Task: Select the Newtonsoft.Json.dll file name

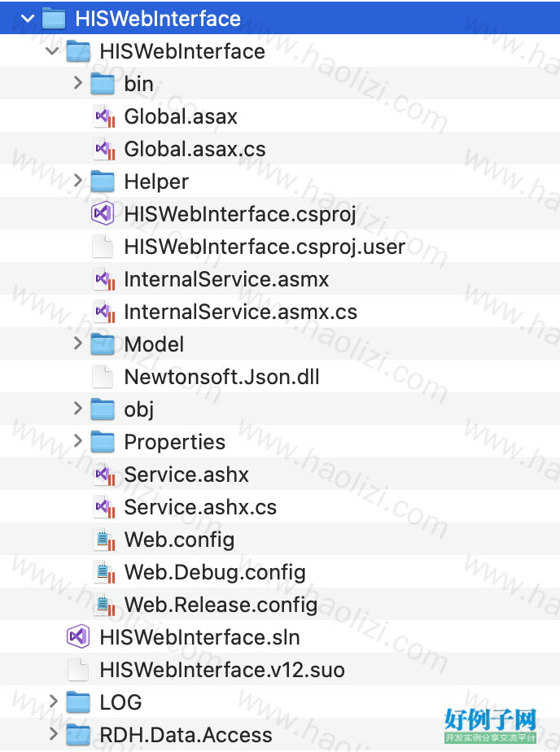Action: point(221,377)
